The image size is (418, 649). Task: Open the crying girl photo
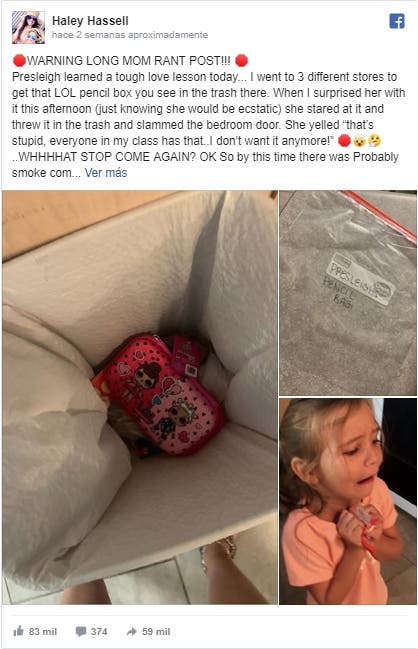pos(348,501)
